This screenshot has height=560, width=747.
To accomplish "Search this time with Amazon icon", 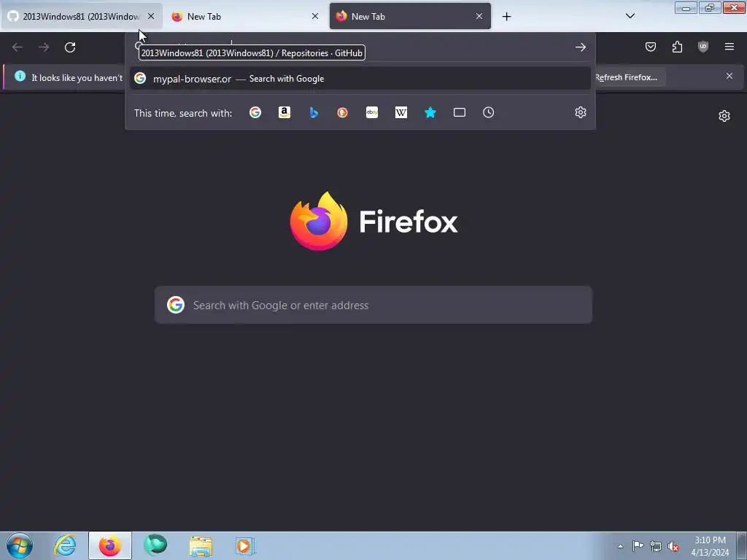I will coord(285,112).
